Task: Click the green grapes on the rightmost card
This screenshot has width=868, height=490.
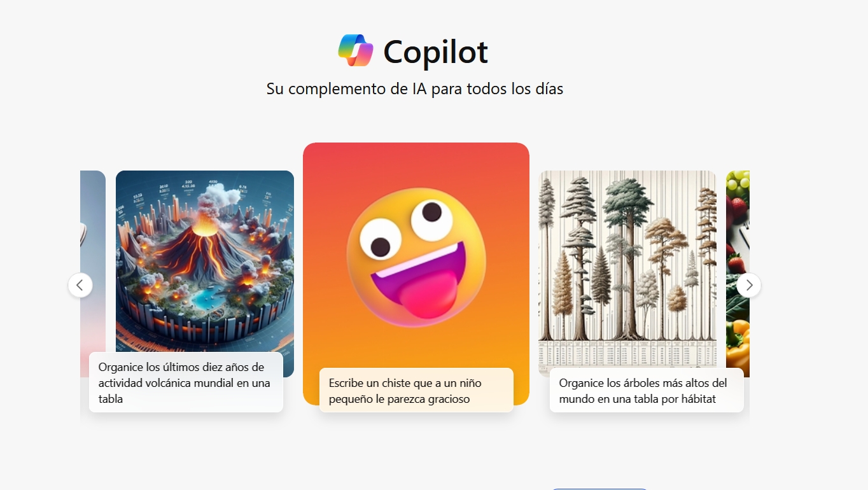Action: 738,182
